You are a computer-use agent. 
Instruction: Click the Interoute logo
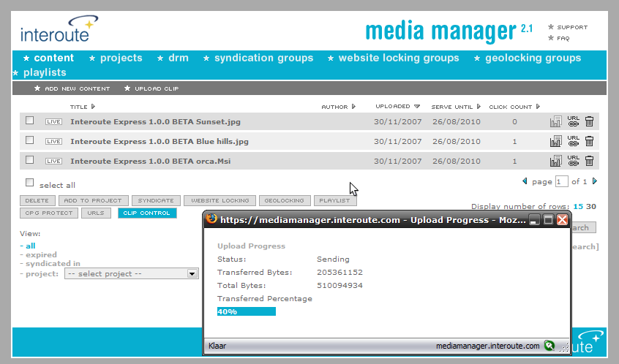click(x=59, y=29)
